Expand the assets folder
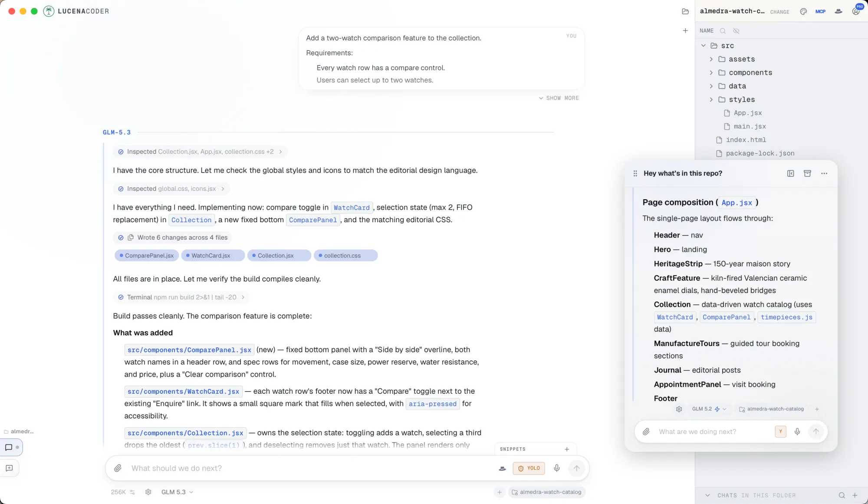 pyautogui.click(x=711, y=59)
